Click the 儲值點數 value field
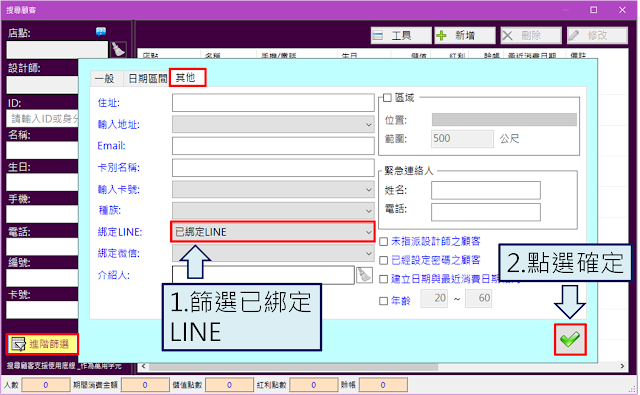The width and height of the screenshot is (640, 395). click(x=229, y=385)
